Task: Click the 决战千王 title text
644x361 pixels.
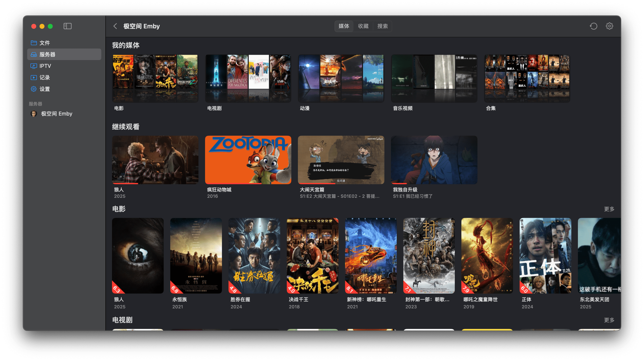Action: tap(299, 299)
